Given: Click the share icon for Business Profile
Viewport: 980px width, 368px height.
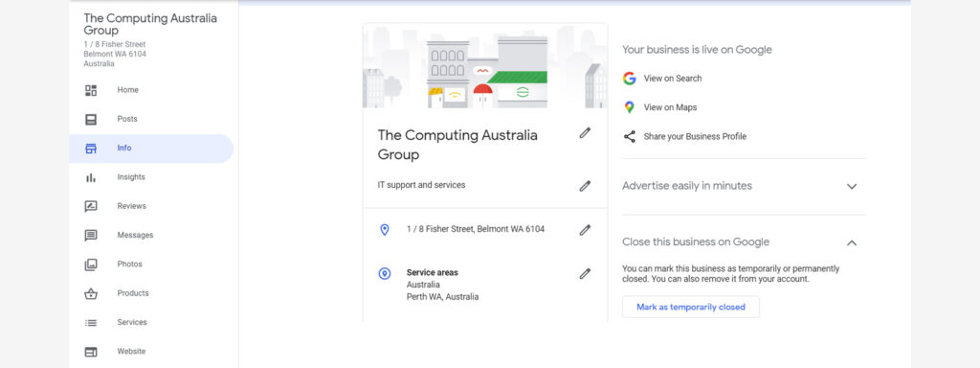Looking at the screenshot, I should point(630,136).
